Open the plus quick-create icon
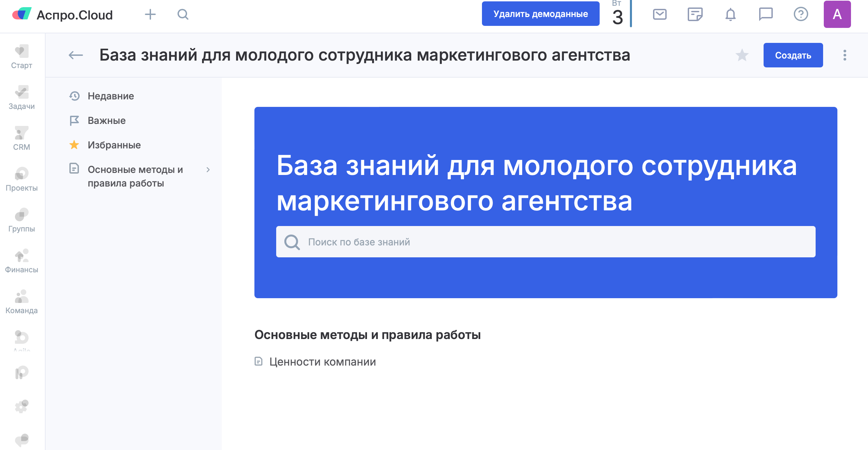The width and height of the screenshot is (868, 450). coord(150,14)
